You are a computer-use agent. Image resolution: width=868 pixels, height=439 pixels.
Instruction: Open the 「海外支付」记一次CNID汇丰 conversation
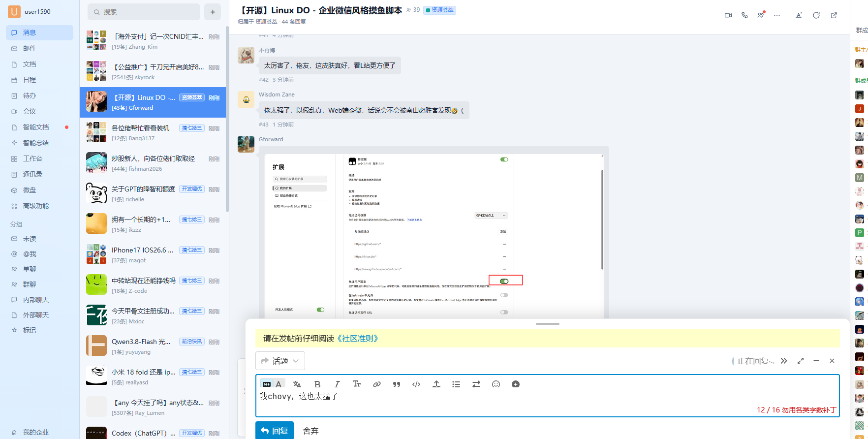coord(153,41)
